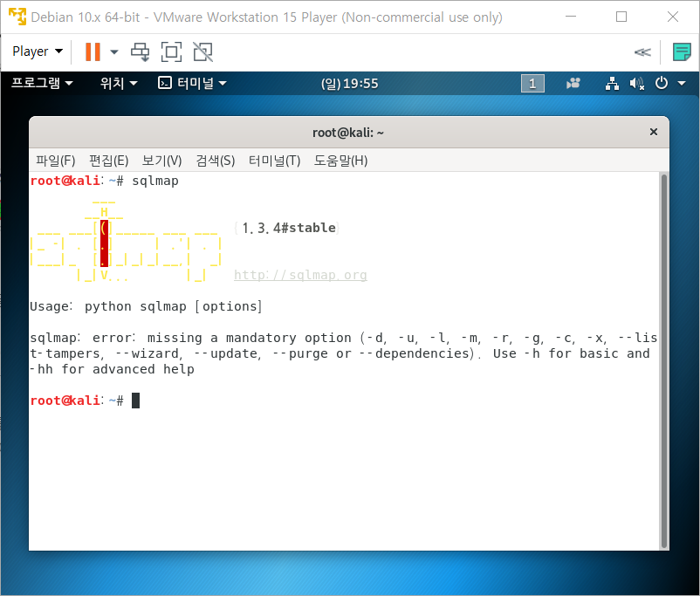700x596 pixels.
Task: Open the 보기(V) menu
Action: click(161, 161)
